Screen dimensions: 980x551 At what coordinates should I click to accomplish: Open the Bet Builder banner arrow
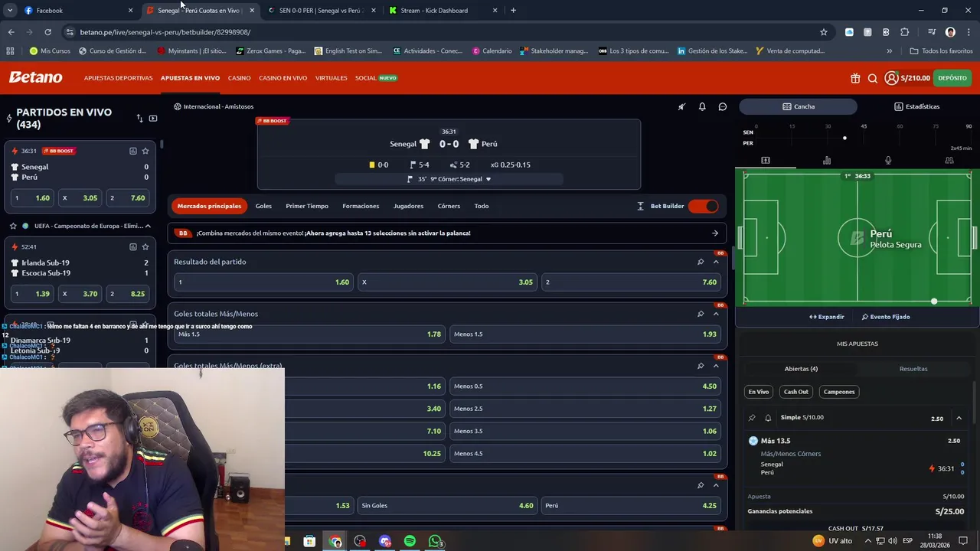tap(715, 233)
